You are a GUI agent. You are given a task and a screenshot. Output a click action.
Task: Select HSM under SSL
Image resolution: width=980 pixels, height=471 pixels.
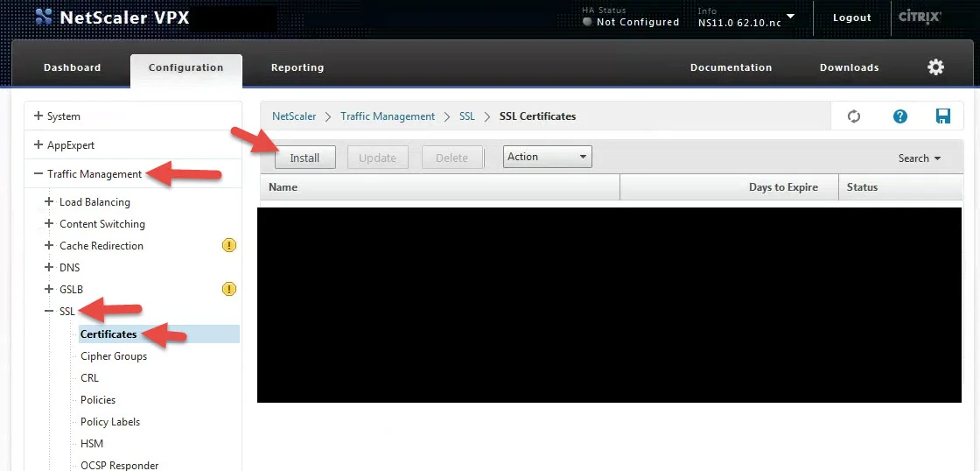click(92, 444)
